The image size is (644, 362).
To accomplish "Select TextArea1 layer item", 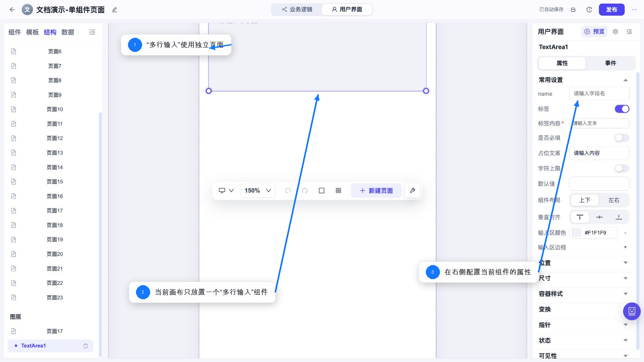I will click(50, 346).
